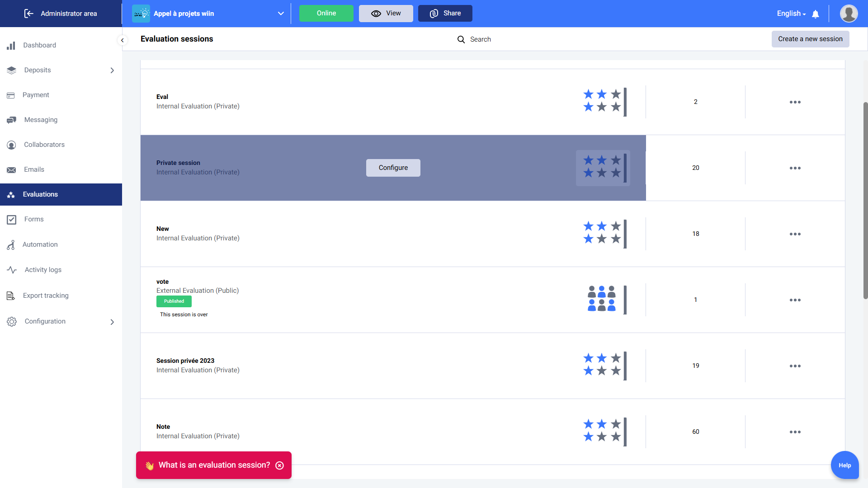Go to Activity logs in the sidebar
Image resolution: width=868 pixels, height=488 pixels.
(43, 270)
